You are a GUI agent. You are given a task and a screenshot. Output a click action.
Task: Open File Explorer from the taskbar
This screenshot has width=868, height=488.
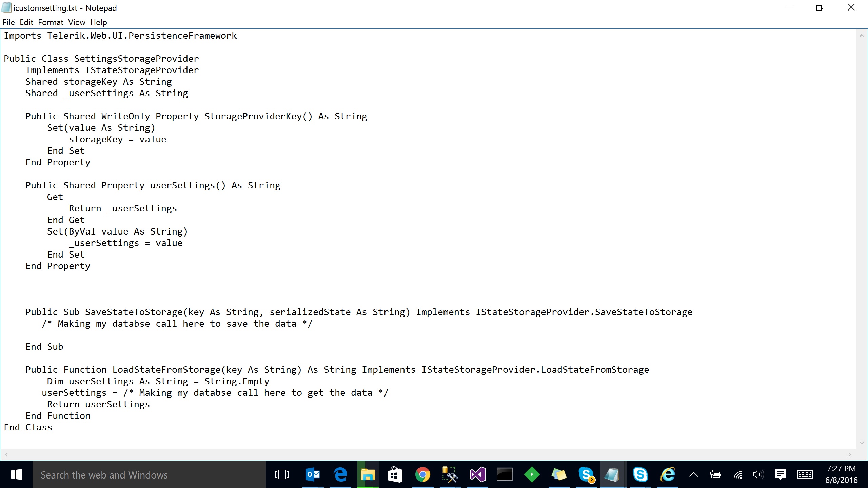point(368,474)
